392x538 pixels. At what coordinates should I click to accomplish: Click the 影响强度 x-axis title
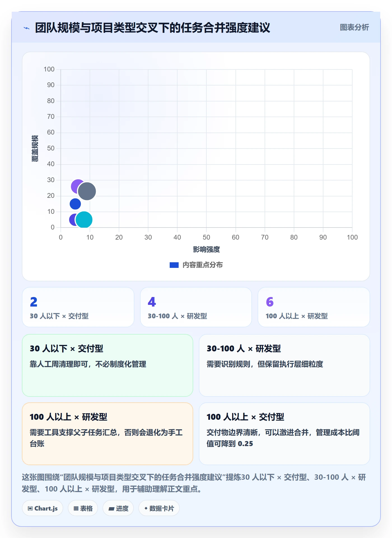(x=206, y=249)
